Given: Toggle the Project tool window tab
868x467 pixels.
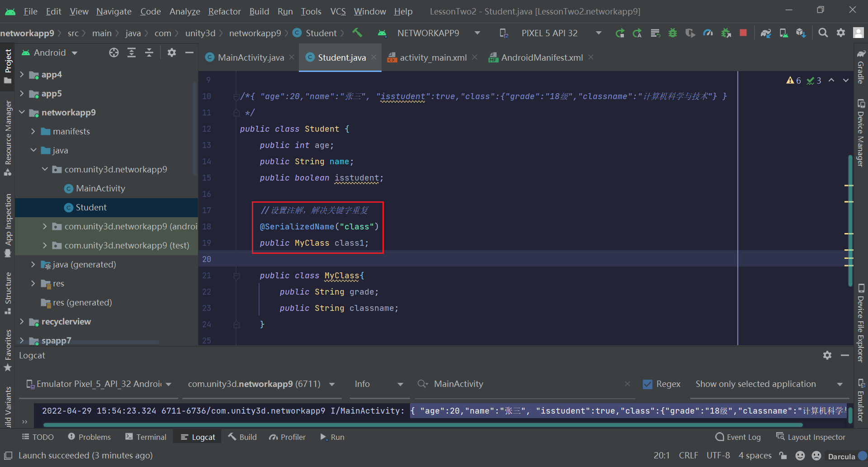Looking at the screenshot, I should coord(8,66).
